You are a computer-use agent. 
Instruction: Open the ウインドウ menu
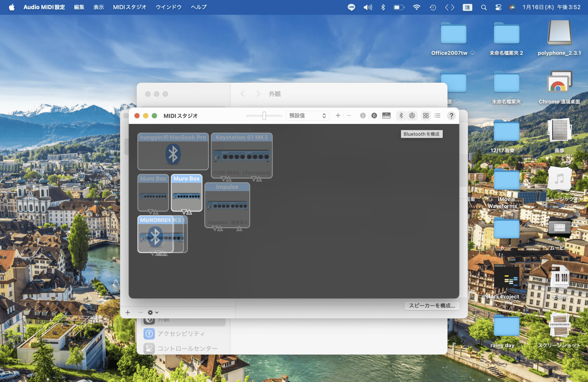[168, 7]
